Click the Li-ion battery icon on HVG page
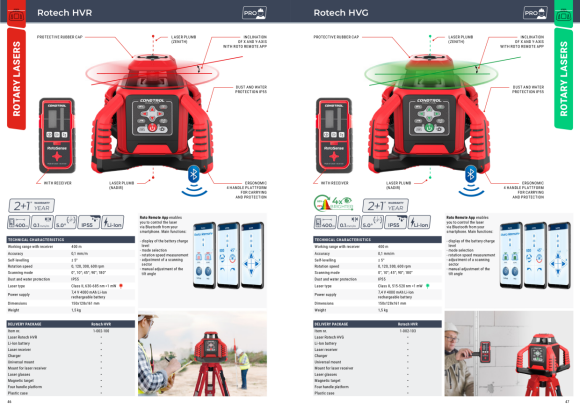Image resolution: width=580 pixels, height=410 pixels. [x=419, y=222]
